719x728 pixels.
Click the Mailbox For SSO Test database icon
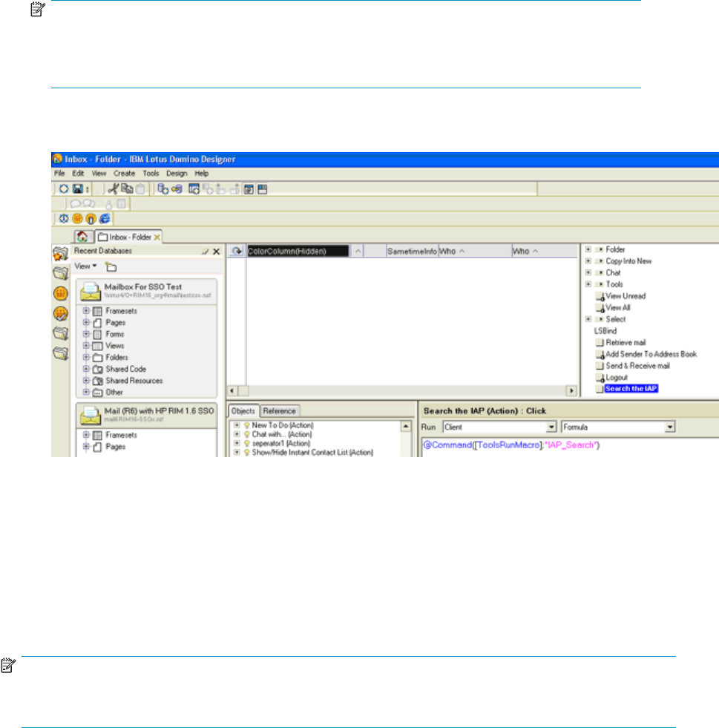click(90, 291)
